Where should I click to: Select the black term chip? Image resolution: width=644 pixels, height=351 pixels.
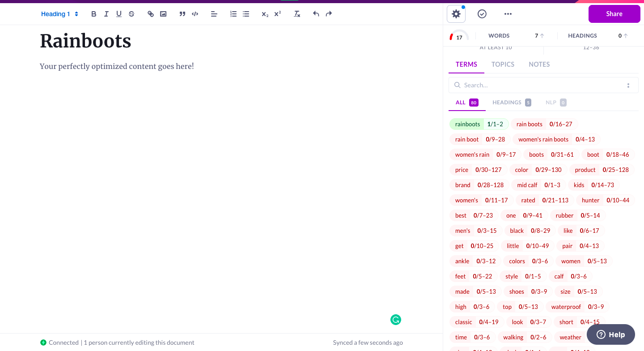point(530,231)
